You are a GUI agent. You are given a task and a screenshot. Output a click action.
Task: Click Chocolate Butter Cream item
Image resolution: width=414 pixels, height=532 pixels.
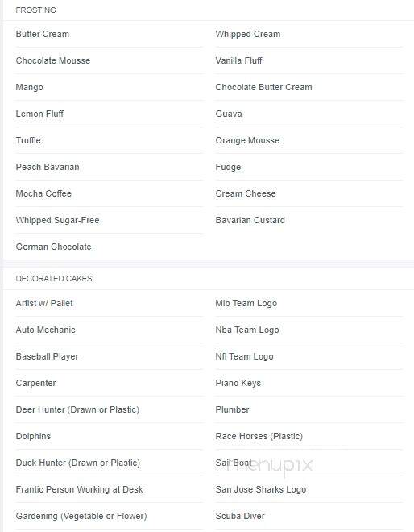click(x=263, y=87)
